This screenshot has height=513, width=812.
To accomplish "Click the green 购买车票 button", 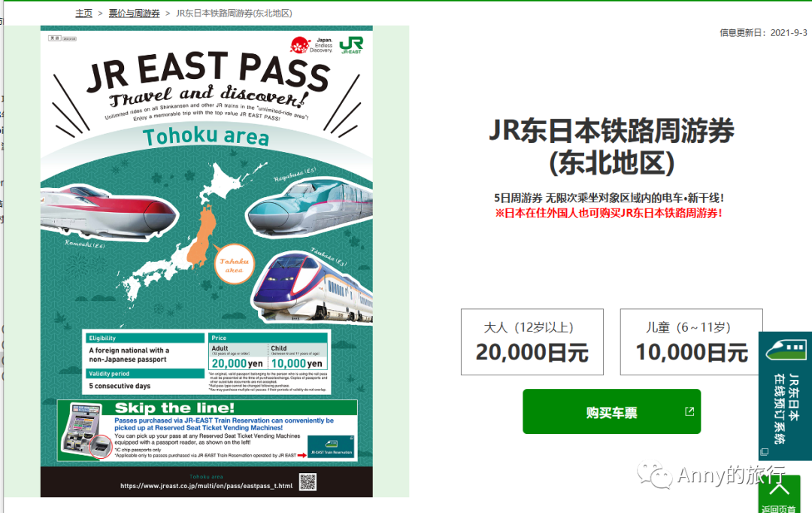I will click(611, 411).
